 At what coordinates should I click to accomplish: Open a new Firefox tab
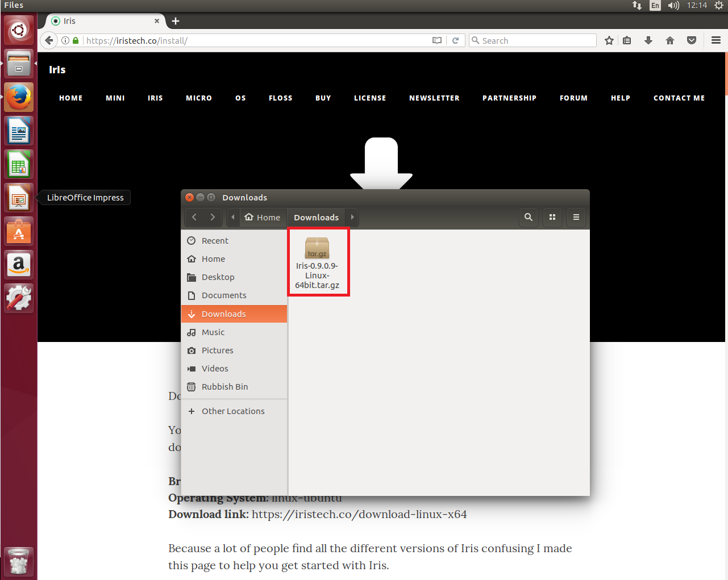point(176,21)
